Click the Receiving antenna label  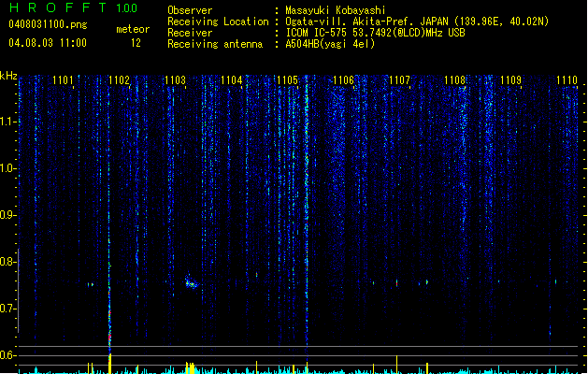tap(215, 44)
